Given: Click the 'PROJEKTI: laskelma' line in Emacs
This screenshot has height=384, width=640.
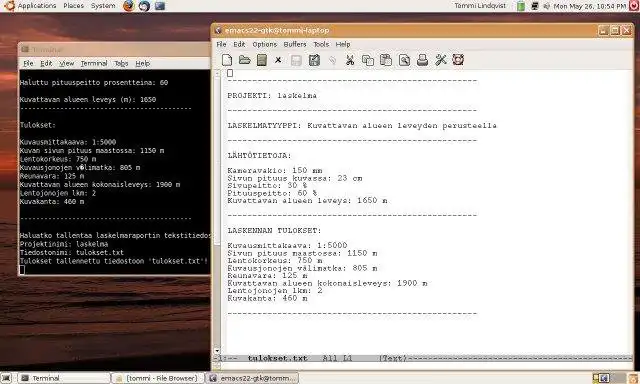Looking at the screenshot, I should tap(272, 95).
